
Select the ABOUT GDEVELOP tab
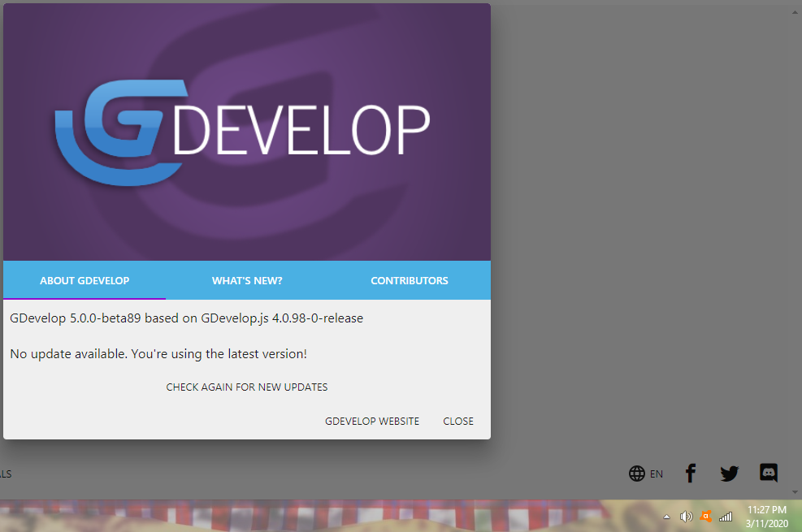coord(85,280)
